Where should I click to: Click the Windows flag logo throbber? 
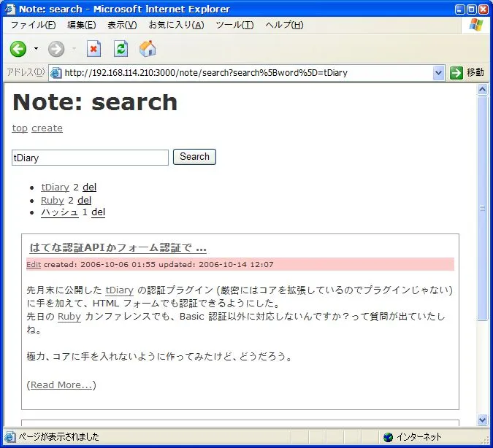pos(476,25)
